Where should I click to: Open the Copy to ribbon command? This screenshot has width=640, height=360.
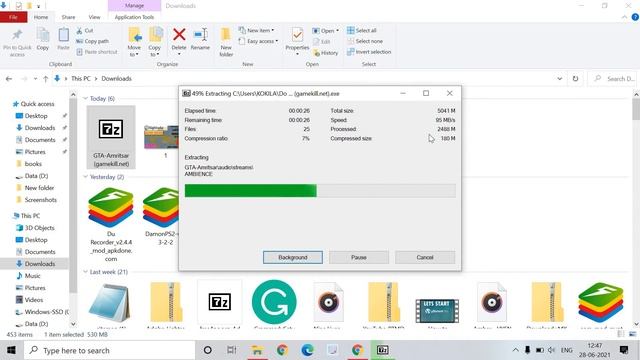(155, 42)
